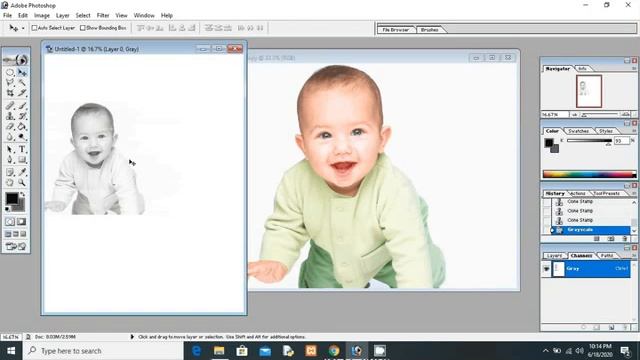Open the File Browser tab
This screenshot has width=640, height=360.
coord(395,30)
